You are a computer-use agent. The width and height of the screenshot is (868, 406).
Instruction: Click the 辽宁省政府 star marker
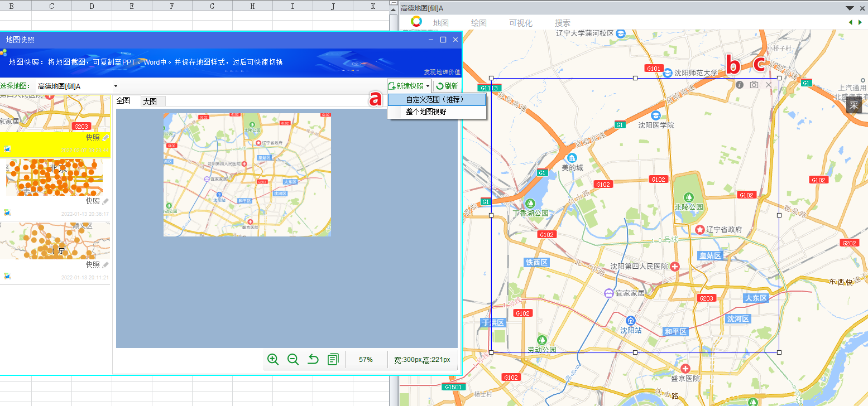(x=700, y=229)
